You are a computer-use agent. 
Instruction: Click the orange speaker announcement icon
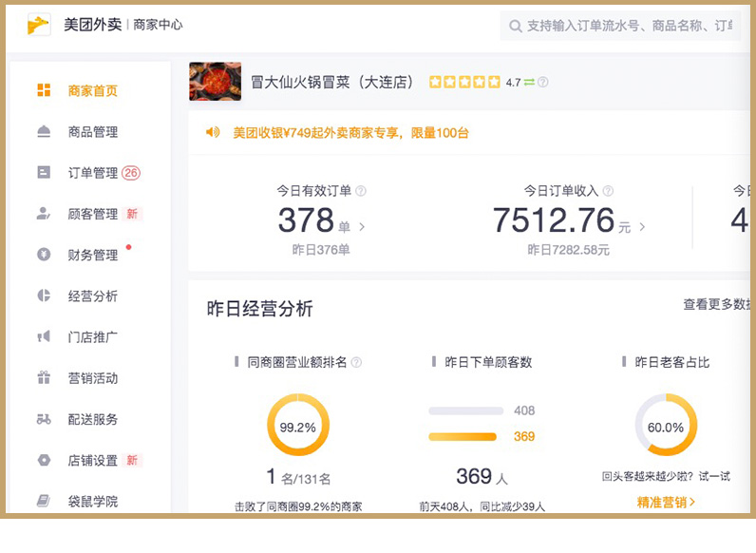pos(213,132)
